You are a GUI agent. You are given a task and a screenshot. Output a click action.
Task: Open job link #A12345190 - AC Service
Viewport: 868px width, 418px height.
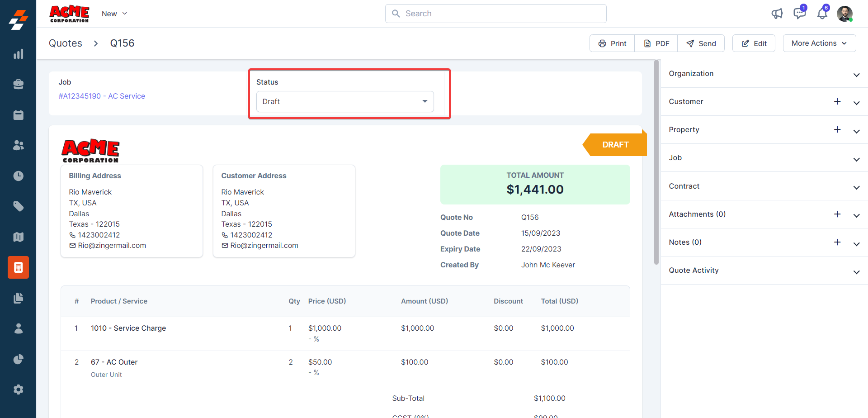click(x=102, y=96)
